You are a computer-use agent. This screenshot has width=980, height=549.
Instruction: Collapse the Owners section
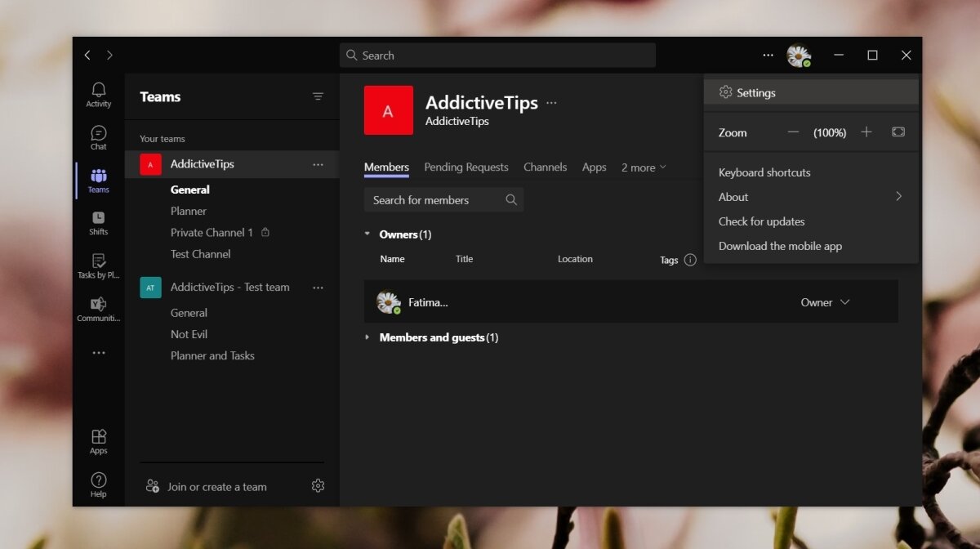click(x=367, y=234)
